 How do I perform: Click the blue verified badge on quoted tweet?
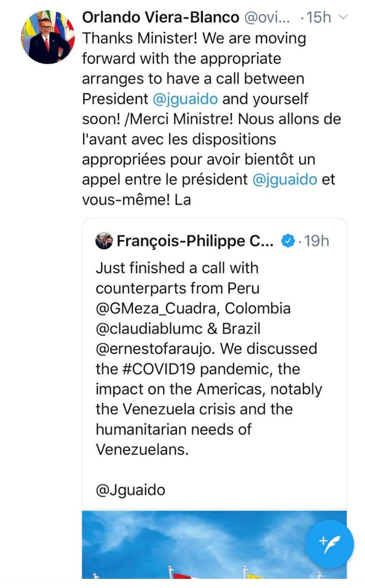tap(288, 241)
